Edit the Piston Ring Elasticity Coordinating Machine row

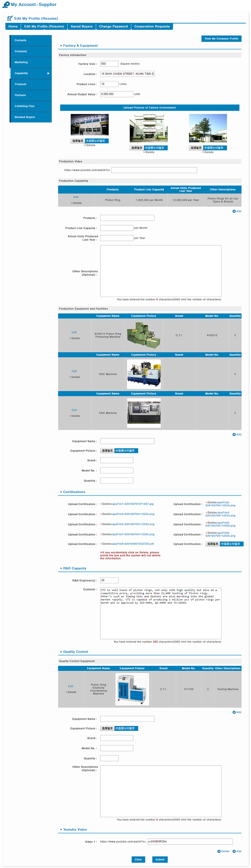click(71, 687)
